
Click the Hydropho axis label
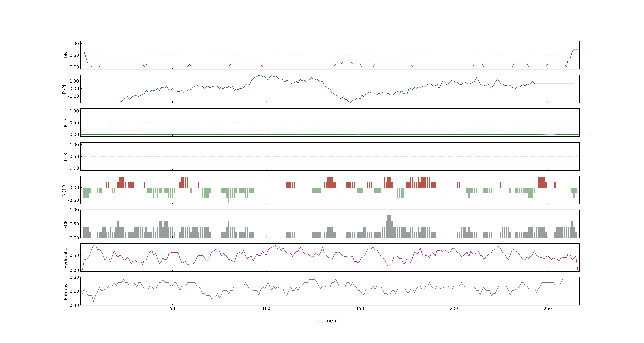(x=66, y=258)
